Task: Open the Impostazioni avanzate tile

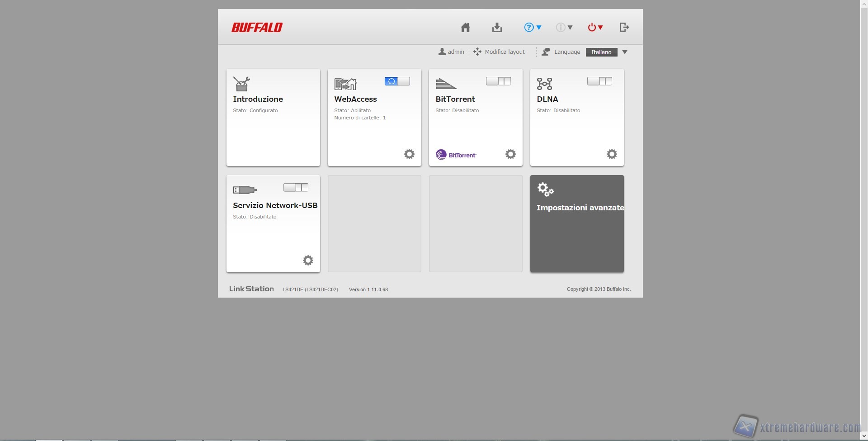Action: 577,223
